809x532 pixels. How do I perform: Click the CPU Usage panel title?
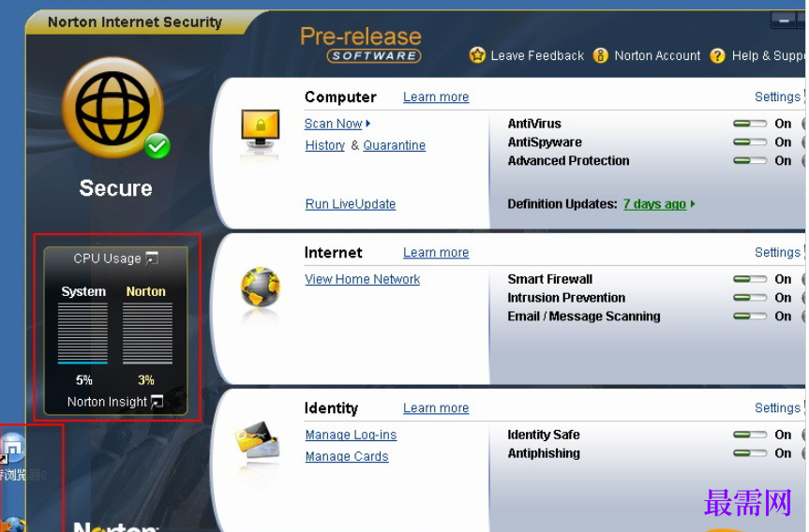(107, 259)
